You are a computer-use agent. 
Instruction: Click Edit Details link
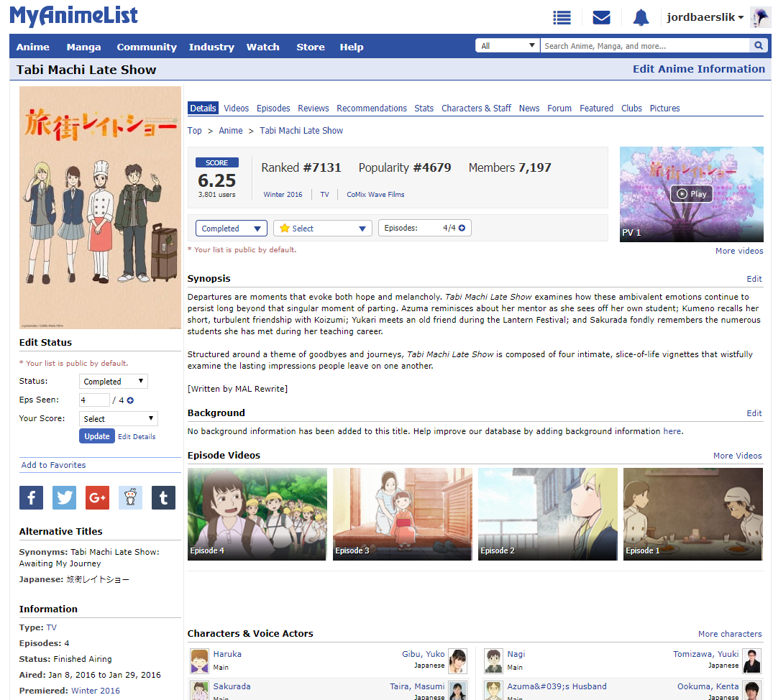pos(137,437)
